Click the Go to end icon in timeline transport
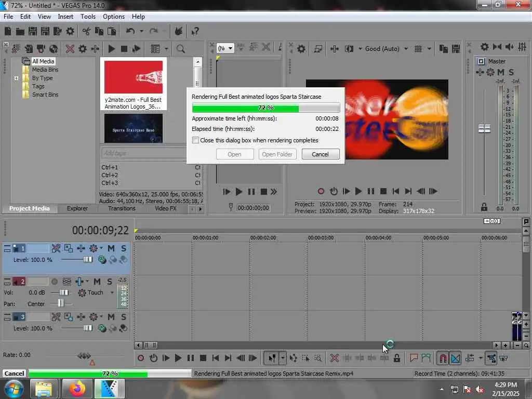Image resolution: width=532 pixels, height=399 pixels. (x=228, y=358)
